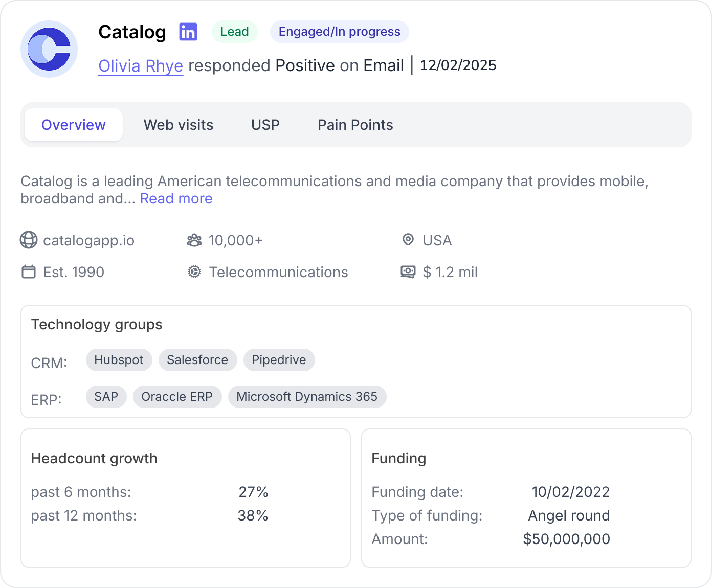Click the location pin icon
Screen dimensions: 712x588
point(408,240)
